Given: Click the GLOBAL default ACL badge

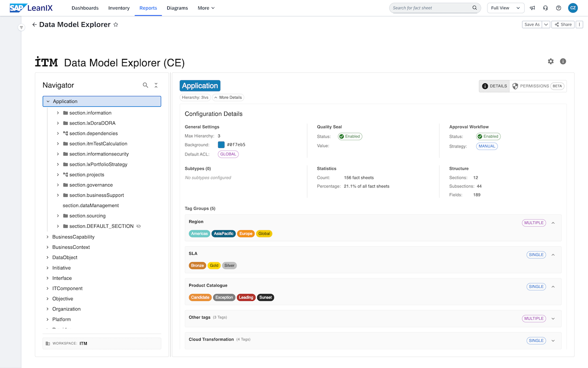Looking at the screenshot, I should (x=228, y=154).
